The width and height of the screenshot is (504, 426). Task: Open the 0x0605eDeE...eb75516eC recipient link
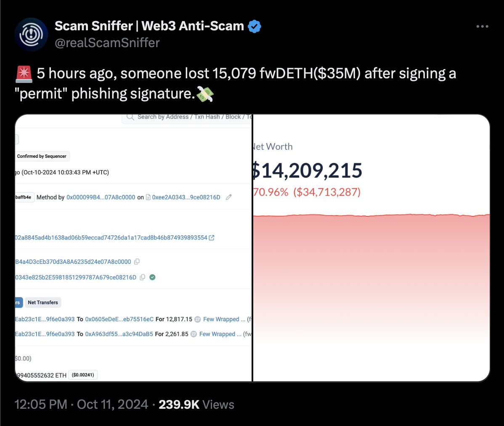pos(119,319)
